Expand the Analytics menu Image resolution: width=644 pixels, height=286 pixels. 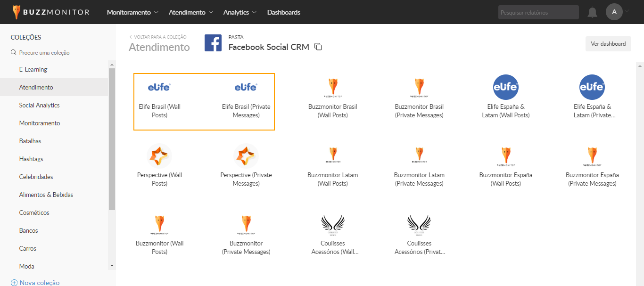pos(239,12)
